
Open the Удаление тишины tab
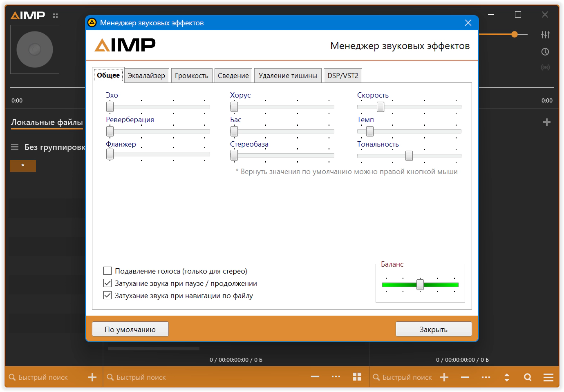(288, 76)
